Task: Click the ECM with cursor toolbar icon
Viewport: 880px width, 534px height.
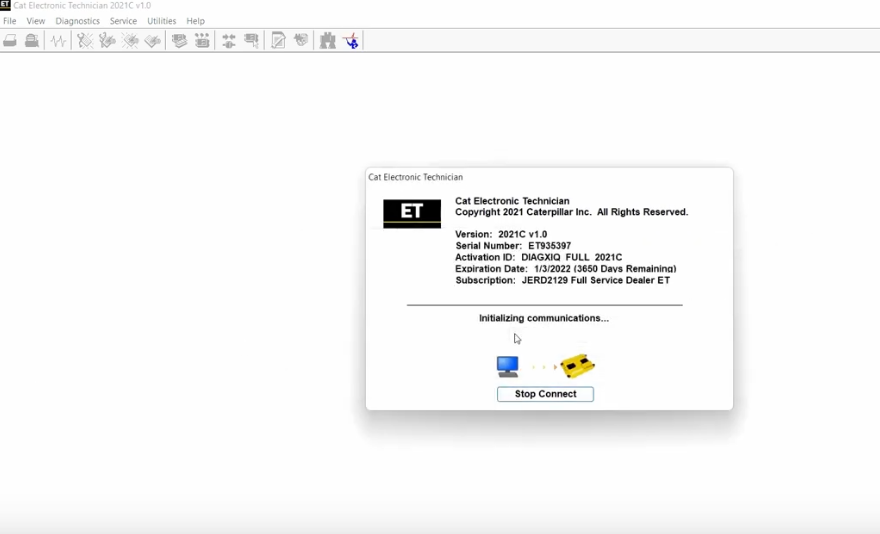Action: [x=251, y=40]
